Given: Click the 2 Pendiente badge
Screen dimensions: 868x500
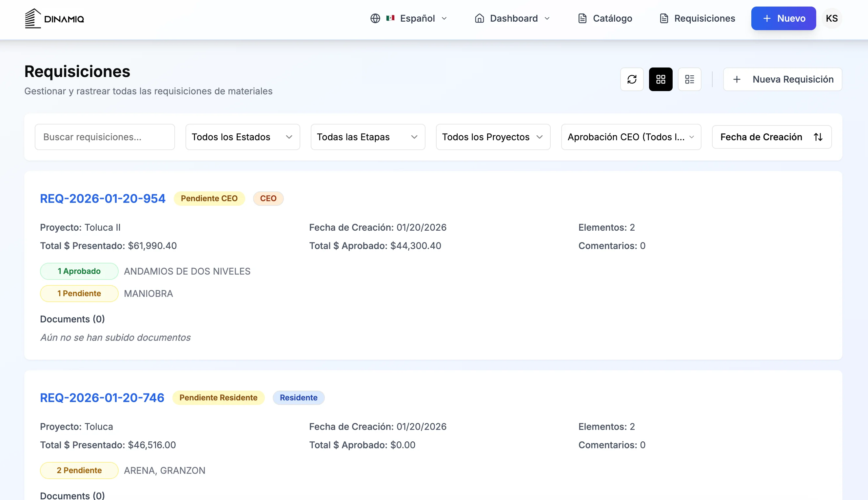Looking at the screenshot, I should pos(79,471).
